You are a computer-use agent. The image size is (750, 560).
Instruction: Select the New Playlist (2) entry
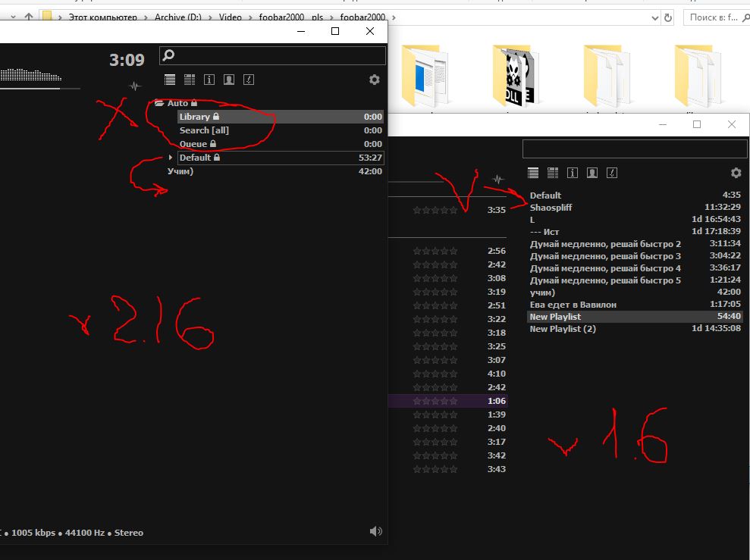click(x=563, y=329)
